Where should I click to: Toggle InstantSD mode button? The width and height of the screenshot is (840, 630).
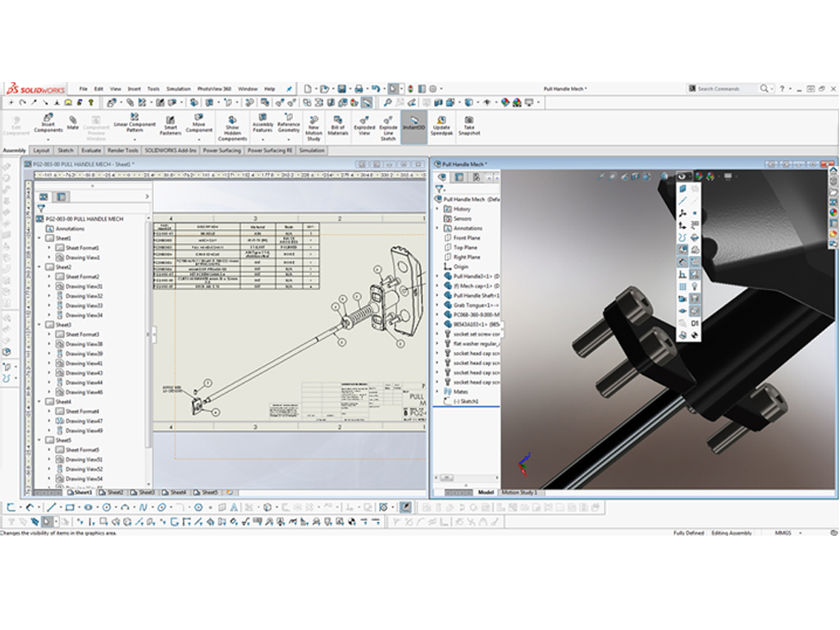click(413, 126)
